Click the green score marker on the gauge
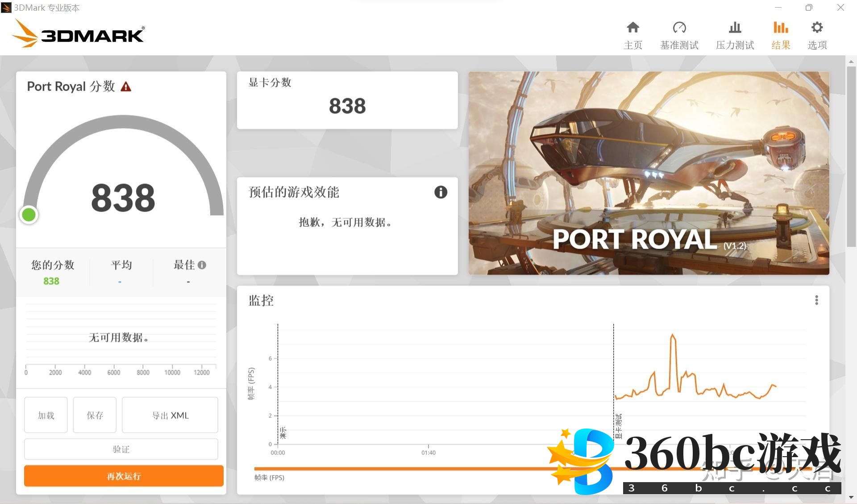857x504 pixels. [29, 215]
